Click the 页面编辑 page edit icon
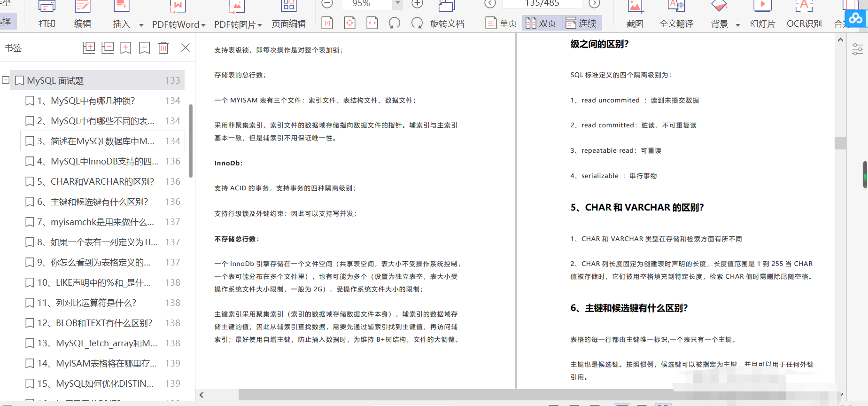This screenshot has height=406, width=868. click(289, 15)
